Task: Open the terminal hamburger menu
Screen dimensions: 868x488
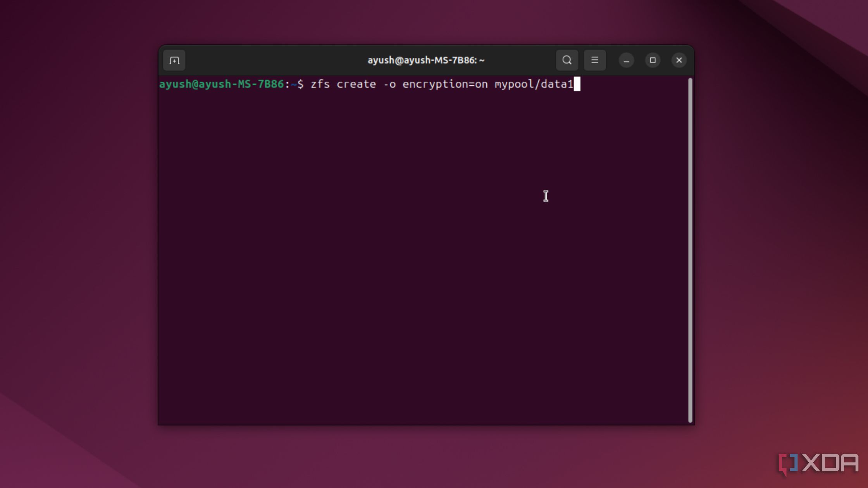Action: [594, 60]
